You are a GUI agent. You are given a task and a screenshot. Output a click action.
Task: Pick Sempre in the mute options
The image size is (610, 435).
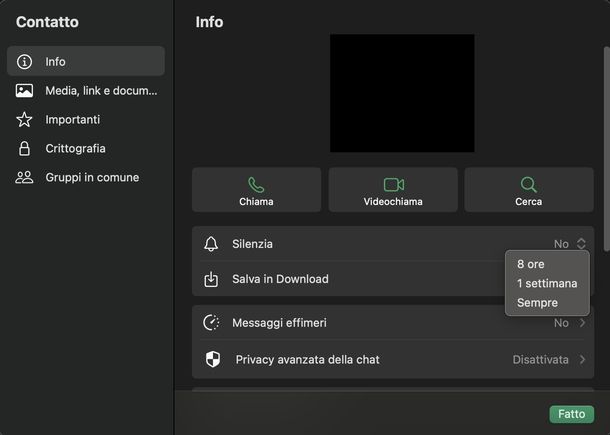click(x=537, y=303)
